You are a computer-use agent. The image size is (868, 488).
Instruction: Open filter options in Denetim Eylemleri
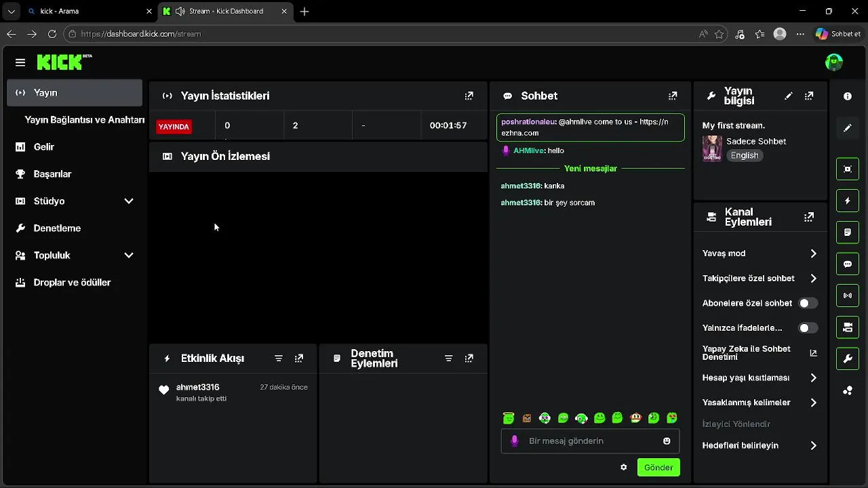click(448, 358)
